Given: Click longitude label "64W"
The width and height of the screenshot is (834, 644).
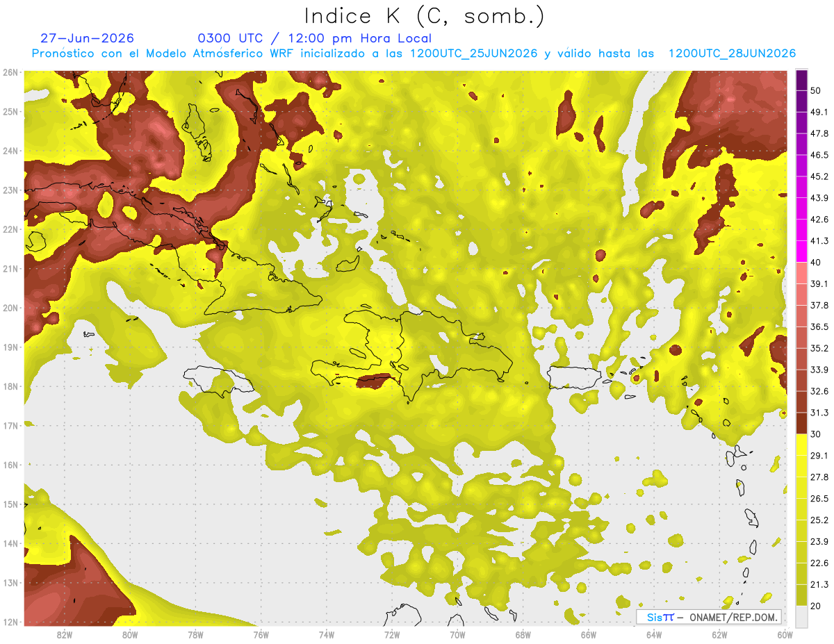Looking at the screenshot, I should click(654, 634).
